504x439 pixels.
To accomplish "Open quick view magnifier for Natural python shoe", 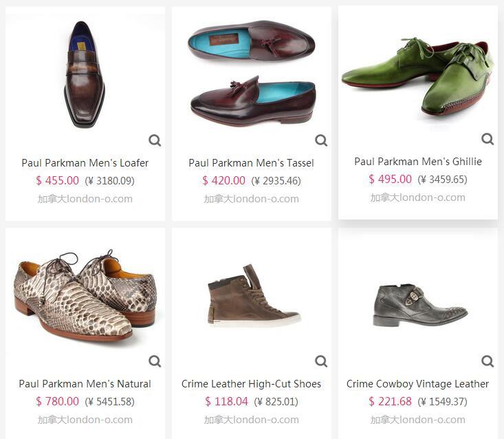I will pos(155,361).
